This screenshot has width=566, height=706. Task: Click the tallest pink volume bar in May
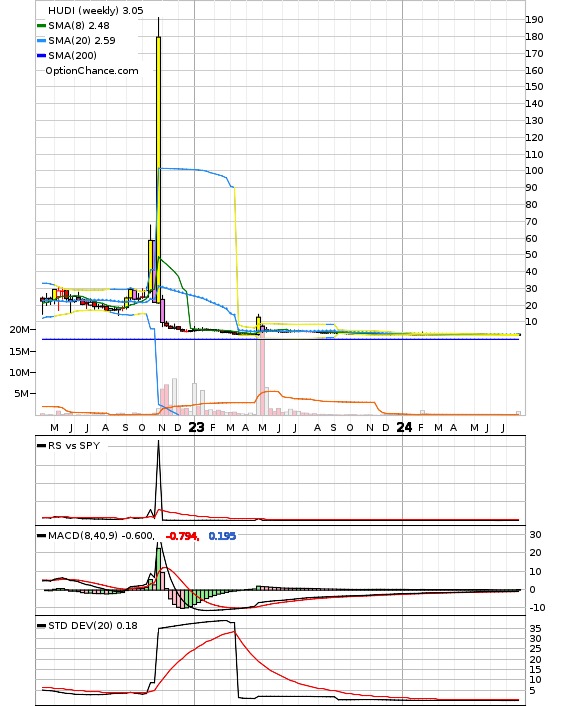[x=262, y=374]
